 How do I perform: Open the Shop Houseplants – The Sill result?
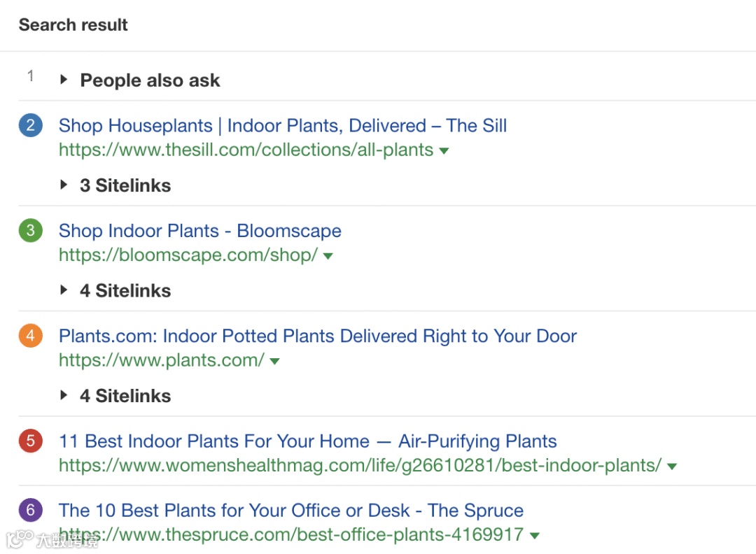283,126
